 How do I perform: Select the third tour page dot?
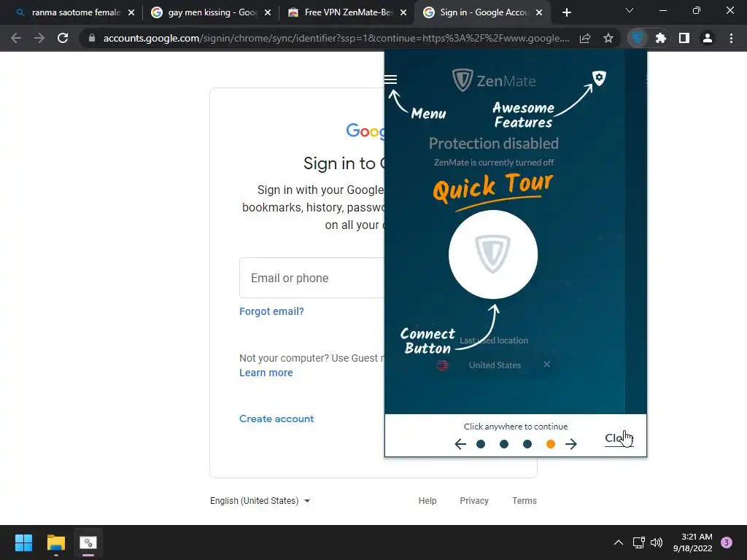[x=527, y=444]
